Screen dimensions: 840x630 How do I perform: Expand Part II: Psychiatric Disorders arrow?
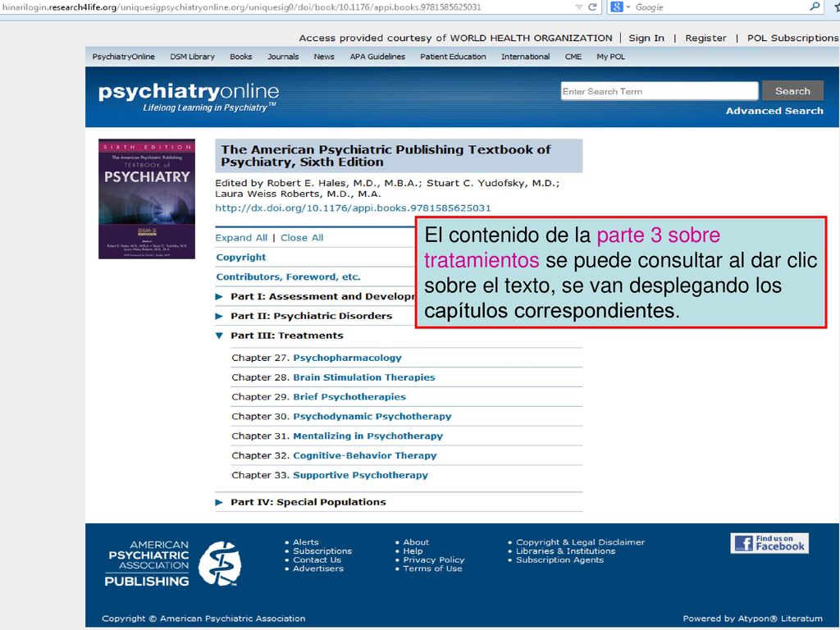click(x=218, y=316)
